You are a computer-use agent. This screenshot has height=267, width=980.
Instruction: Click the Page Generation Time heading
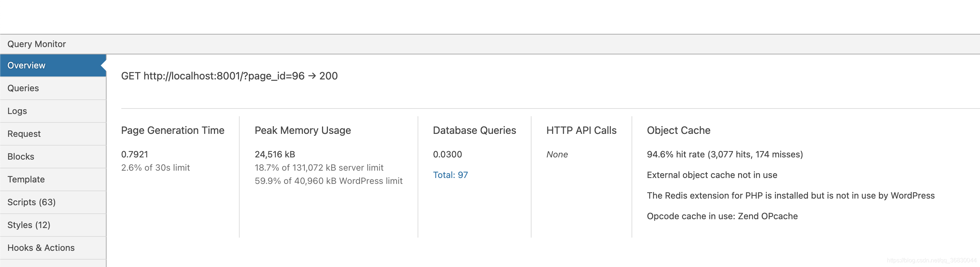pyautogui.click(x=173, y=131)
